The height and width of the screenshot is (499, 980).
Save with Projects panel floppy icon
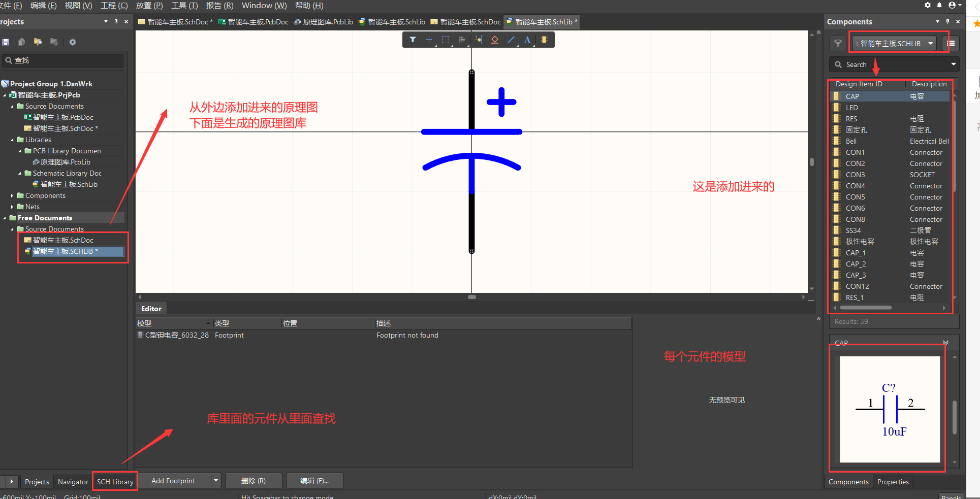[6, 42]
